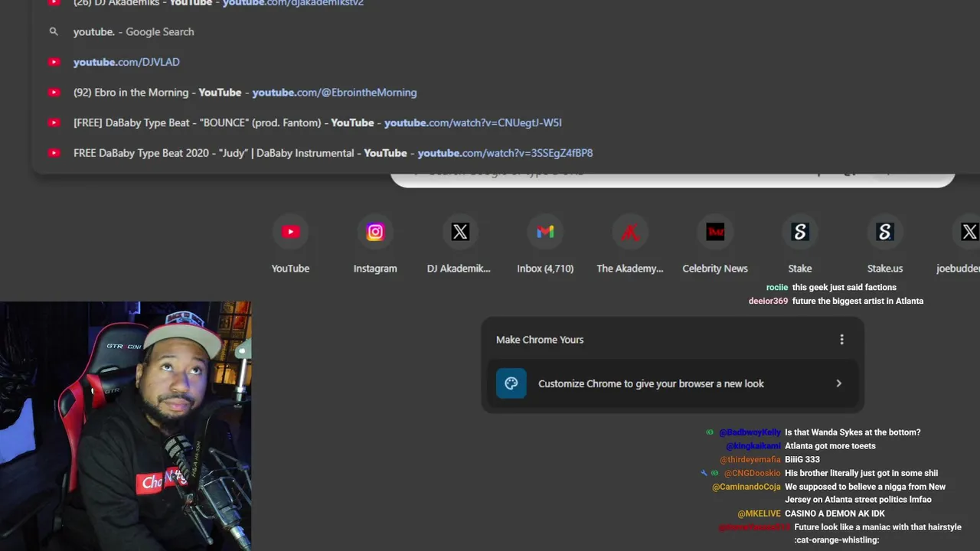Click the YouTube icon beside the 'Judy' suggestion
The image size is (980, 551).
(x=54, y=153)
